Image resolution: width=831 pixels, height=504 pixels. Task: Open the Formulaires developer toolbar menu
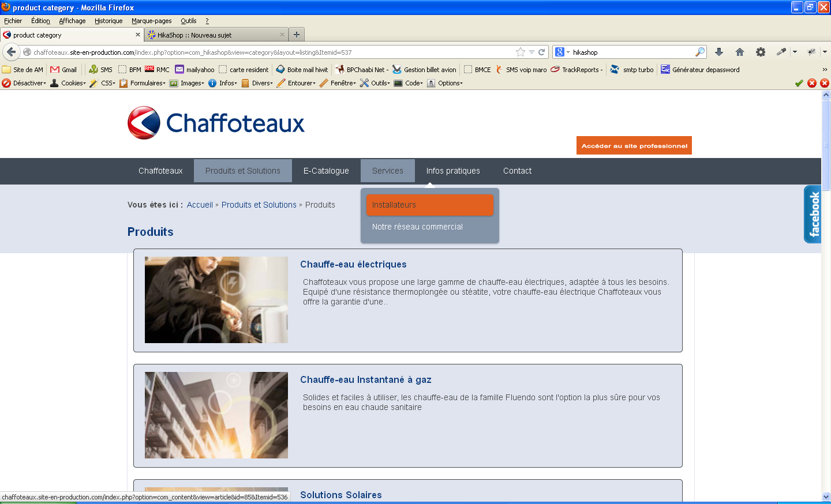143,83
